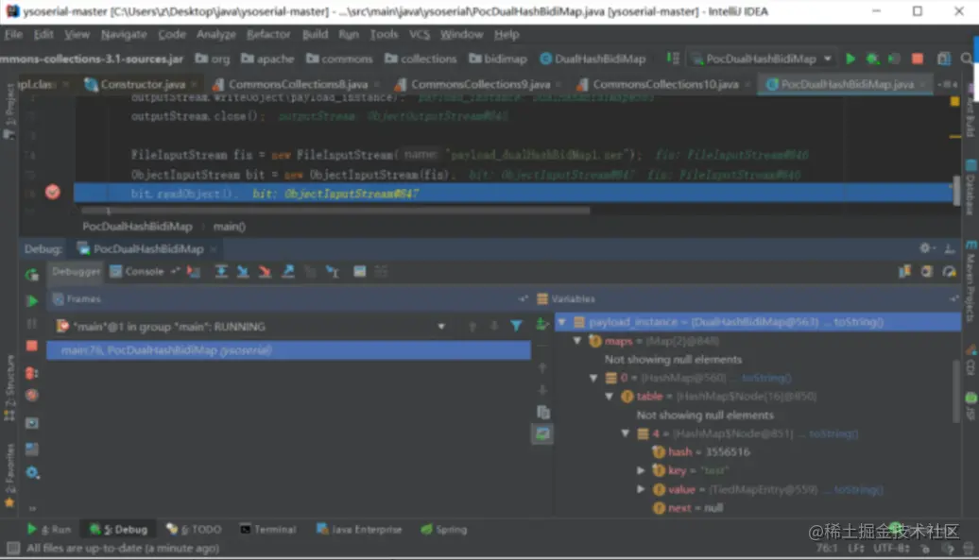Toggle Show Watches in Variables view button

pyautogui.click(x=542, y=434)
